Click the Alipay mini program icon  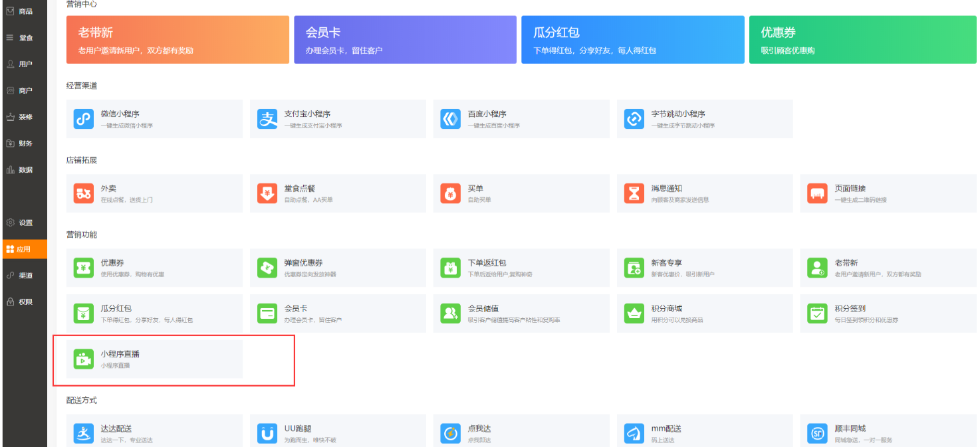pos(267,120)
